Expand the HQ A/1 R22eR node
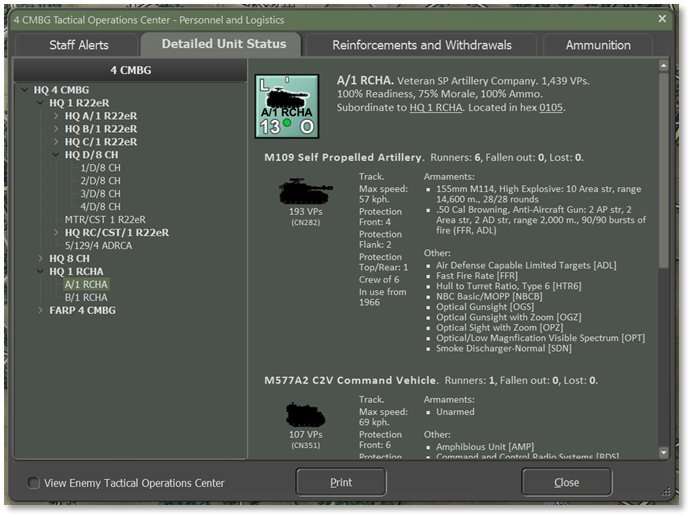Image resolution: width=691 pixels, height=517 pixels. click(x=56, y=116)
